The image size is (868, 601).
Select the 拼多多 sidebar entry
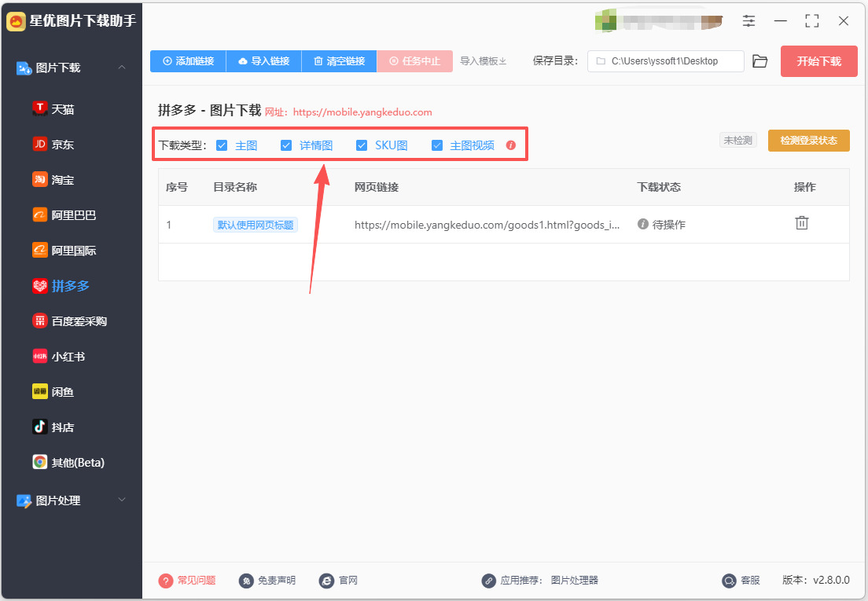point(61,286)
